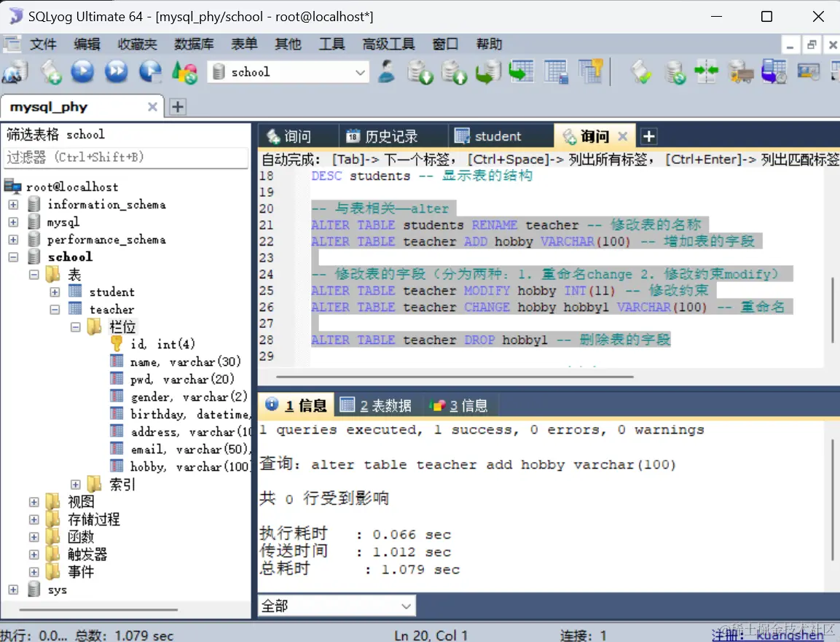
Task: Expand the information_schema database node
Action: pyautogui.click(x=13, y=205)
